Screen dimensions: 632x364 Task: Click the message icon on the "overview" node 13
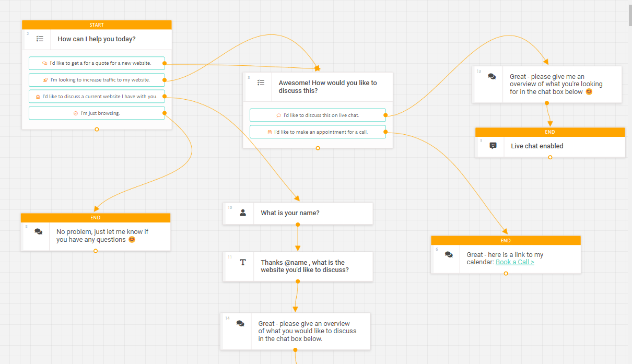(x=491, y=77)
